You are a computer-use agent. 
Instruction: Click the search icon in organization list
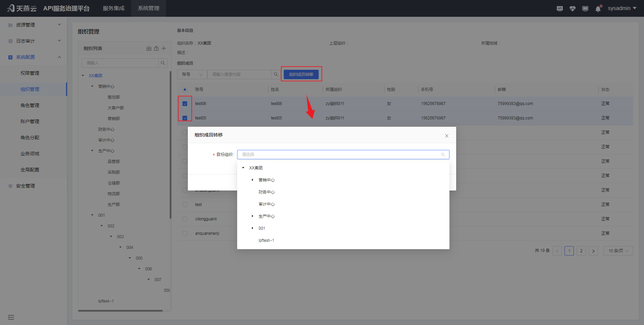pyautogui.click(x=163, y=63)
